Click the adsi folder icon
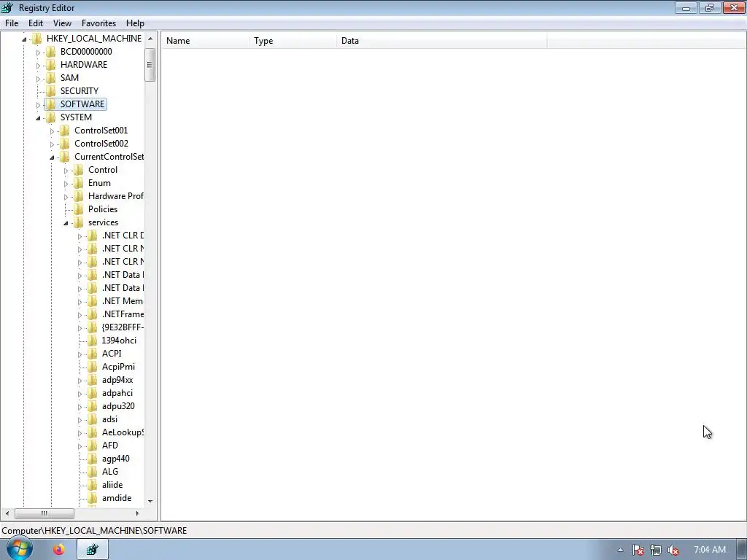 tap(93, 419)
